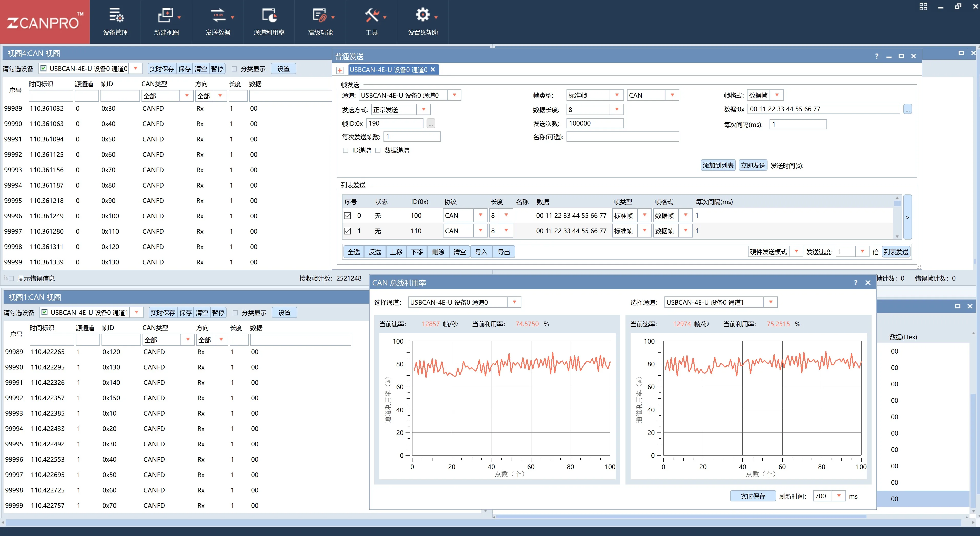The image size is (980, 536).
Task: Click the 帧ID:0x input field showing 190
Action: click(395, 123)
